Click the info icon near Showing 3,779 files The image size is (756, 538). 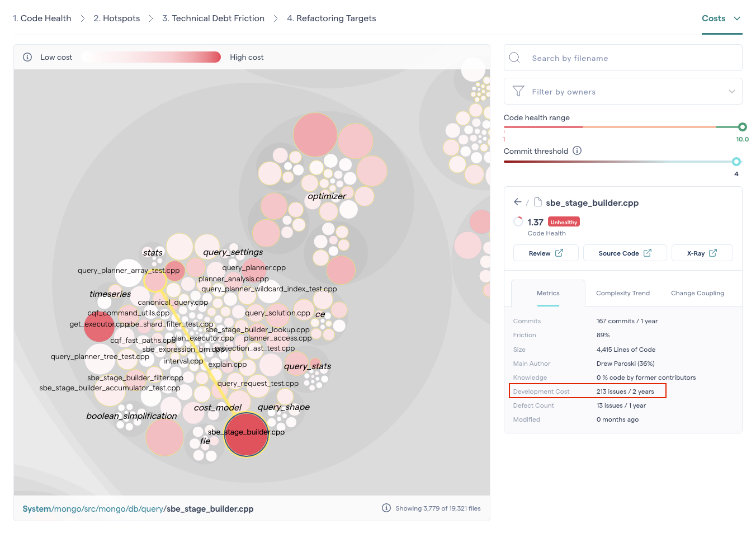pyautogui.click(x=386, y=508)
